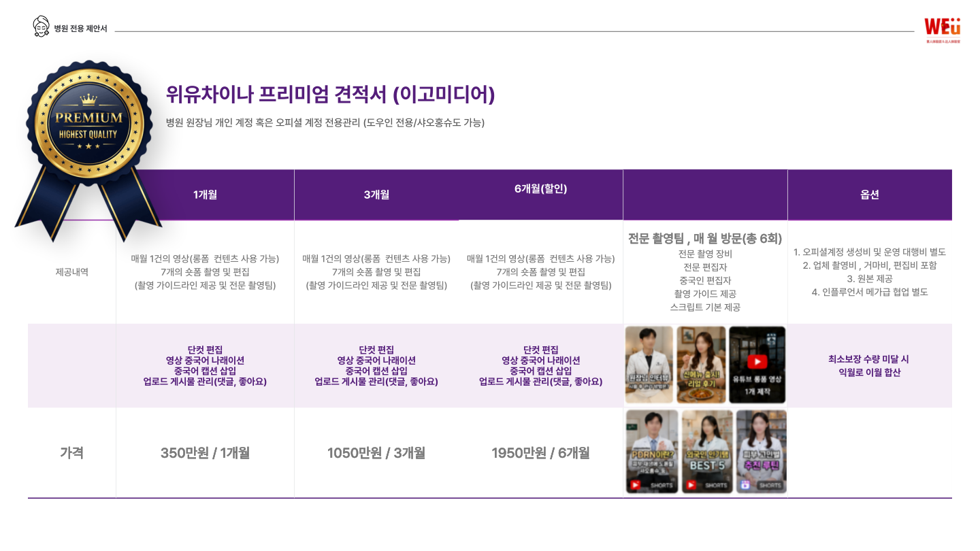
Task: Click the 전문 편집자 line
Action: (x=705, y=267)
